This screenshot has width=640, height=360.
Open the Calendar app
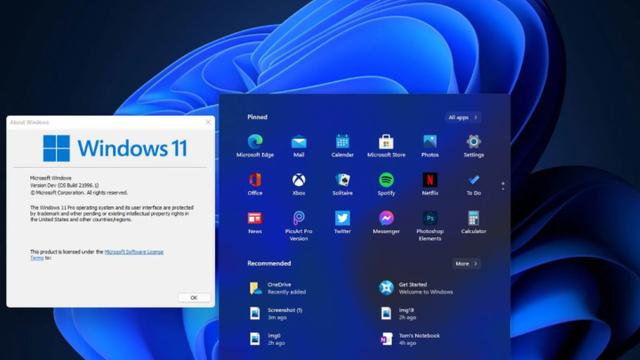point(342,146)
